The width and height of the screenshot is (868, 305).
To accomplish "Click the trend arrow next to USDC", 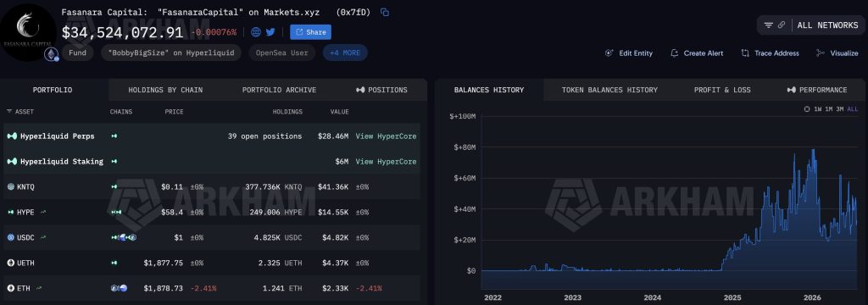I will pos(43,237).
